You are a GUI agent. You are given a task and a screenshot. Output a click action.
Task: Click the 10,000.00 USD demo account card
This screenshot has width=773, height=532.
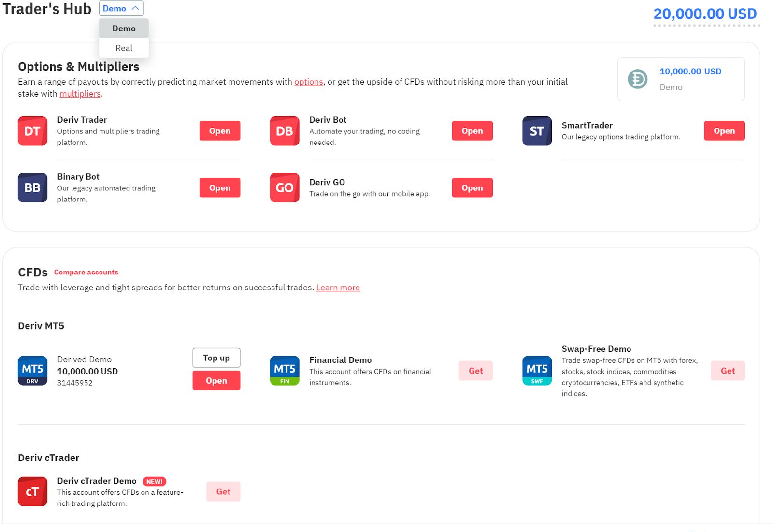click(x=681, y=79)
